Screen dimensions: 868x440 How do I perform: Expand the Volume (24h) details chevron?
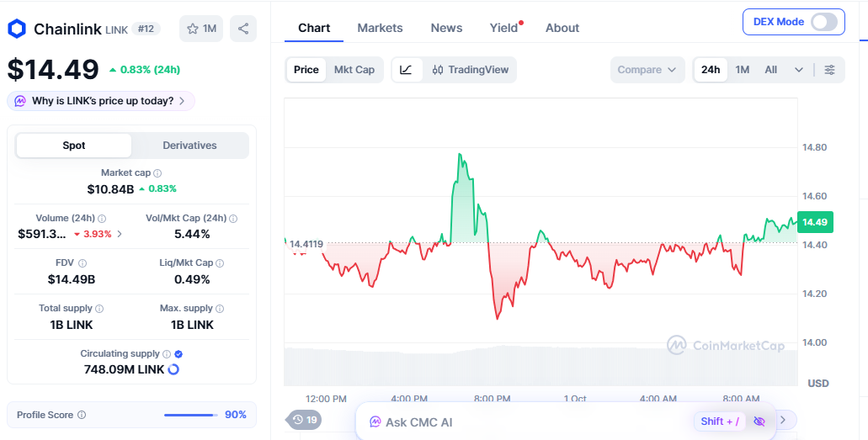tap(120, 234)
